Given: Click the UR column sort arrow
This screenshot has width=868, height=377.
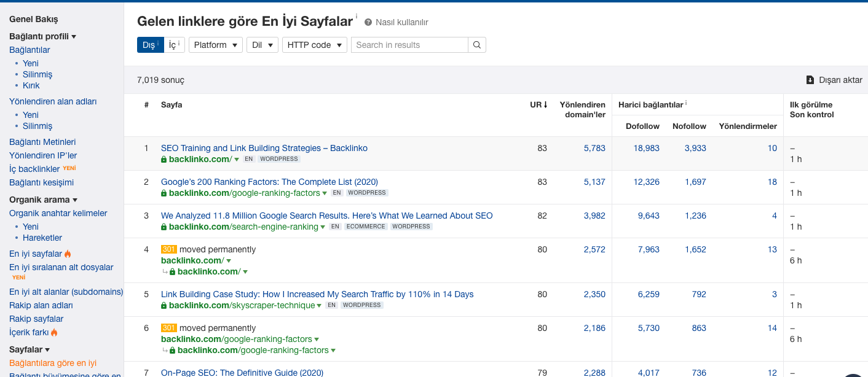Looking at the screenshot, I should 545,104.
